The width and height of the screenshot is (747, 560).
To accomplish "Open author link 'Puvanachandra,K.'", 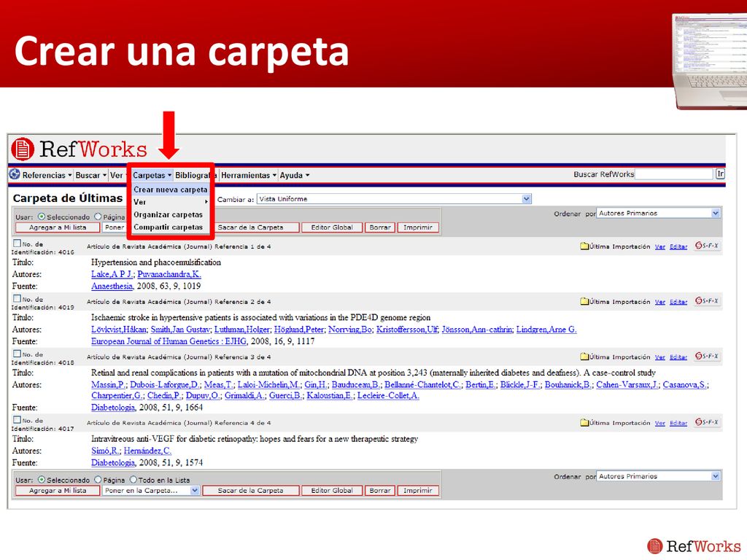I will pos(169,274).
